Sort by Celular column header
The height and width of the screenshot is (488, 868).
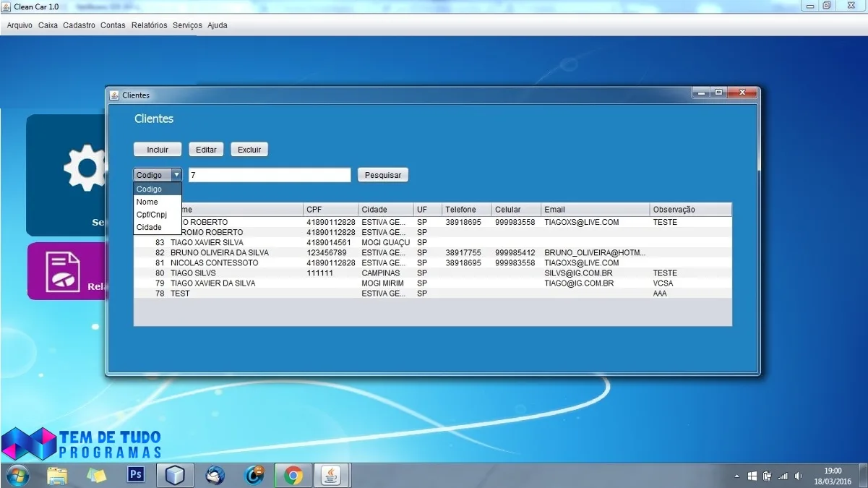click(516, 210)
